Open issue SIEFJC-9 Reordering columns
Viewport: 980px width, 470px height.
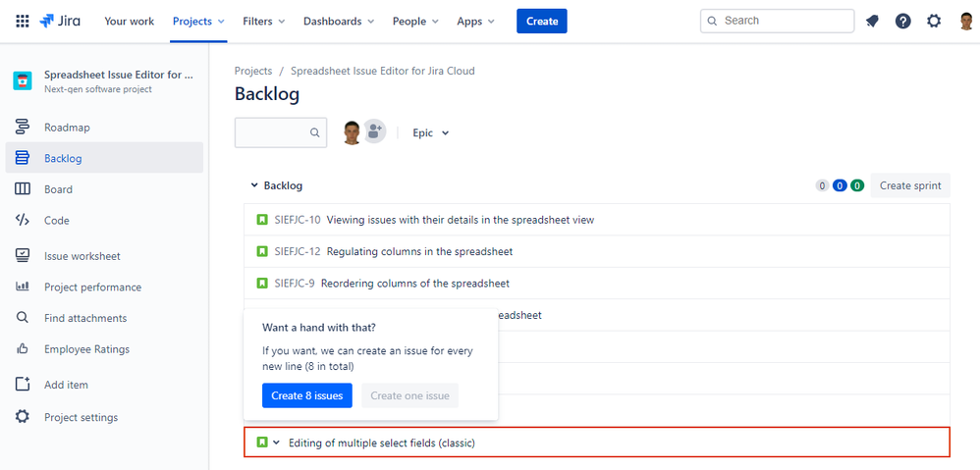pyautogui.click(x=597, y=284)
